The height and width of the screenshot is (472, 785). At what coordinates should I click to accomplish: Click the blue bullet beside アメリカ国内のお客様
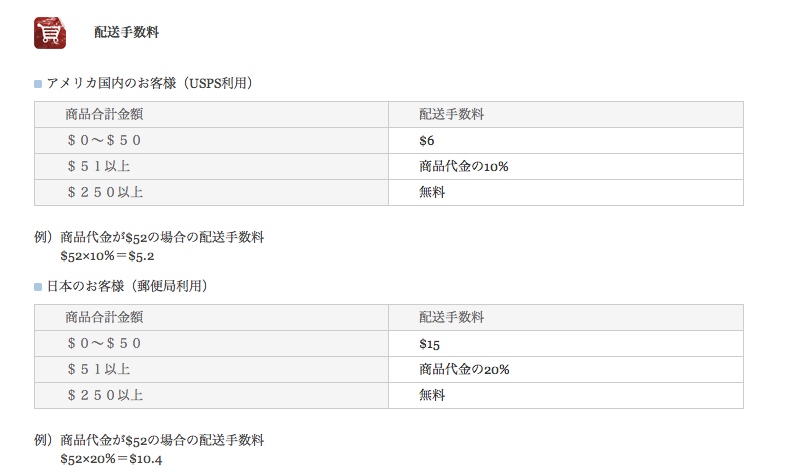tap(38, 84)
